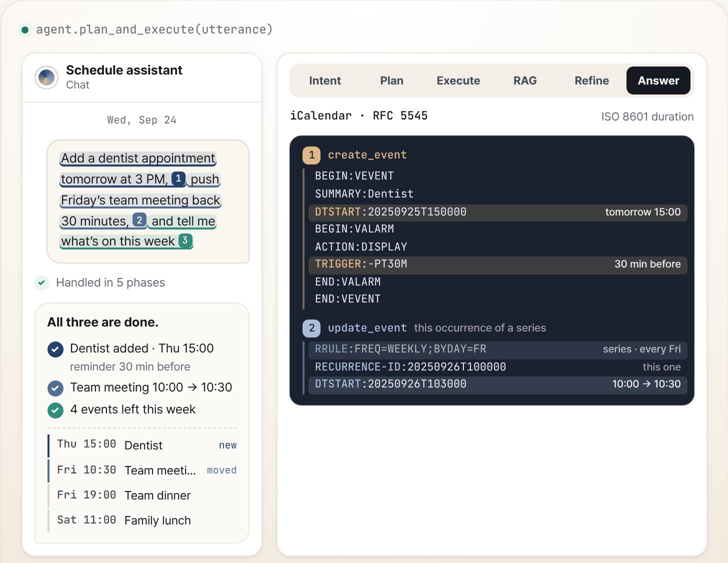Select the Execute tab
Viewport: 728px width, 563px height.
[x=458, y=80]
